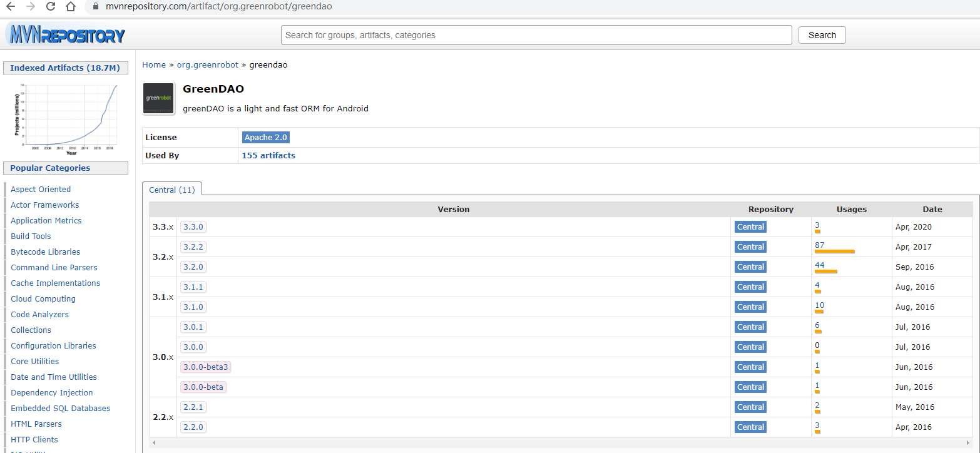Click Central repository badge for 3.3.0
Image resolution: width=980 pixels, height=453 pixels.
tap(750, 227)
